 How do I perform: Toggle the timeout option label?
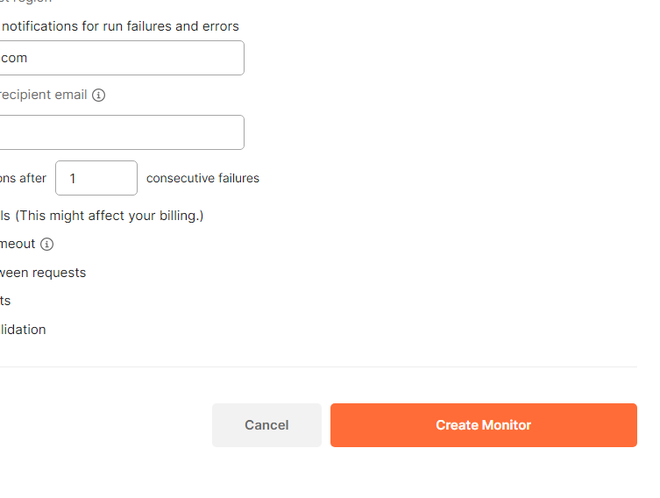17,244
